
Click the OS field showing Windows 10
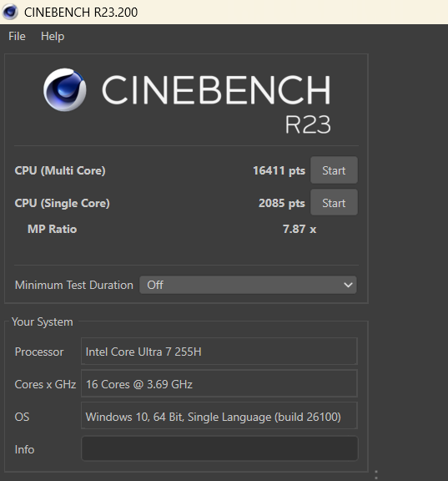click(x=219, y=416)
